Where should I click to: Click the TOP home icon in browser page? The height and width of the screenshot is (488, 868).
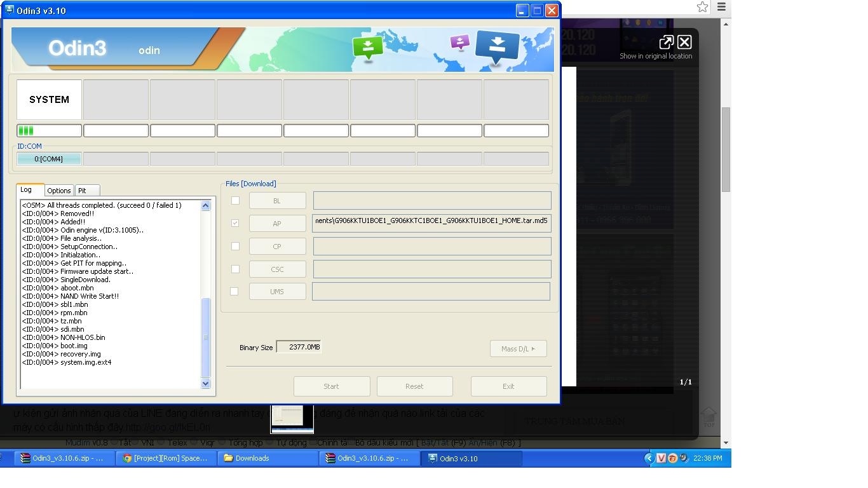click(709, 417)
